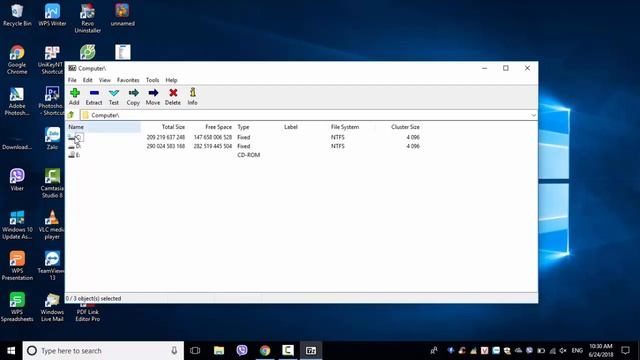Click the 7-Zip taskbar button
The image size is (640, 360).
point(311,351)
